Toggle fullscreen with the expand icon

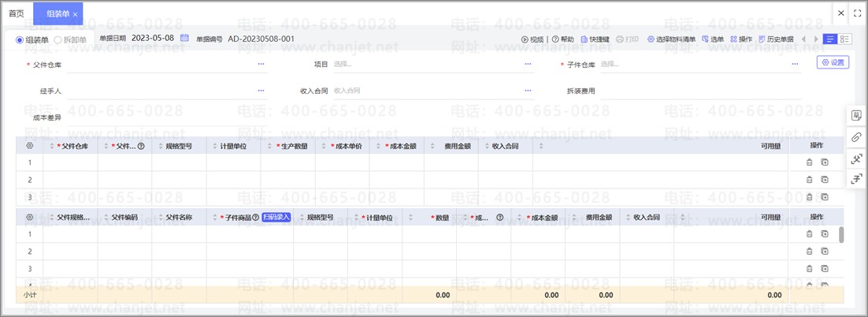click(857, 13)
